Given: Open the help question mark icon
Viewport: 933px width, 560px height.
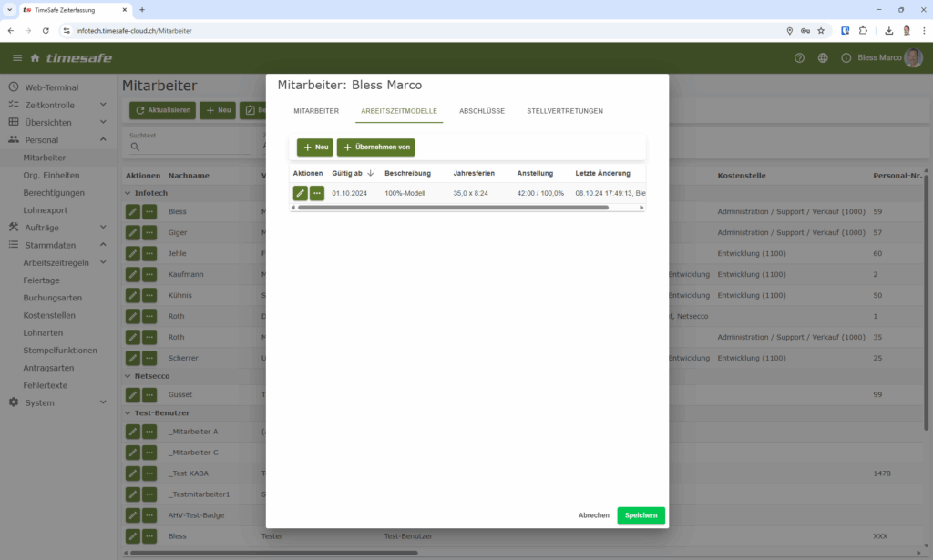Looking at the screenshot, I should 799,56.
